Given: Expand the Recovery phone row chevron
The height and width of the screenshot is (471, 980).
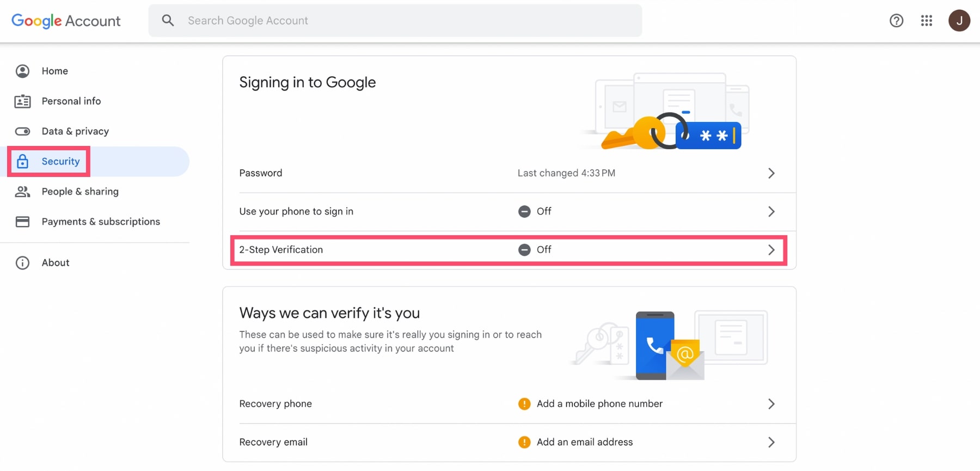Looking at the screenshot, I should [x=771, y=404].
